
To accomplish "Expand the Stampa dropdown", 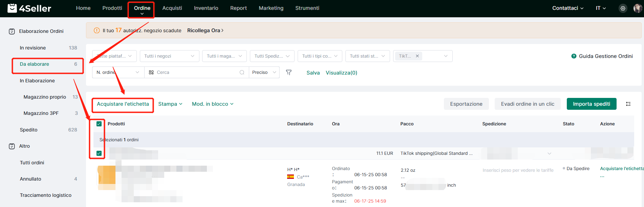I will [170, 104].
